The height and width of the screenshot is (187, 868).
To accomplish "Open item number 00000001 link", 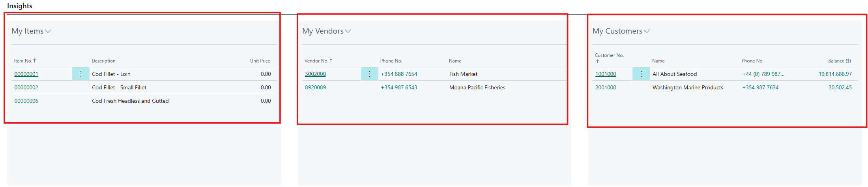I will tap(26, 74).
